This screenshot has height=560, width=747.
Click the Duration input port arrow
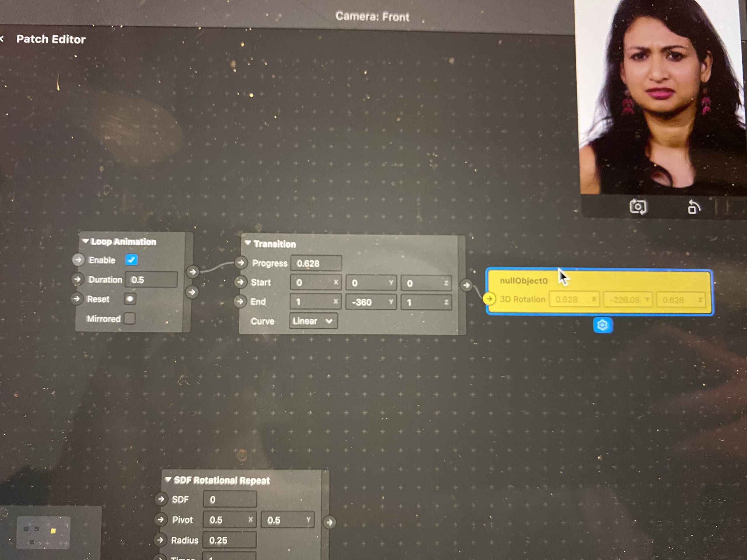click(78, 279)
